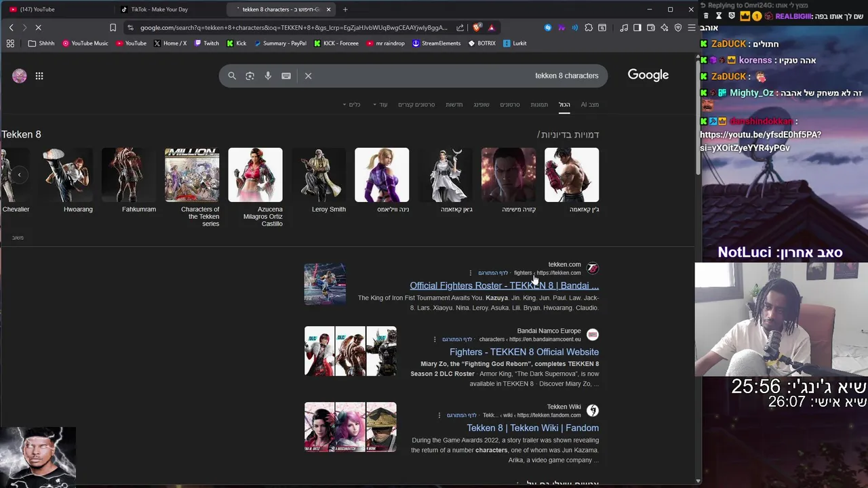Switch to the תמונות images tab
Image resolution: width=868 pixels, height=488 pixels.
point(539,104)
